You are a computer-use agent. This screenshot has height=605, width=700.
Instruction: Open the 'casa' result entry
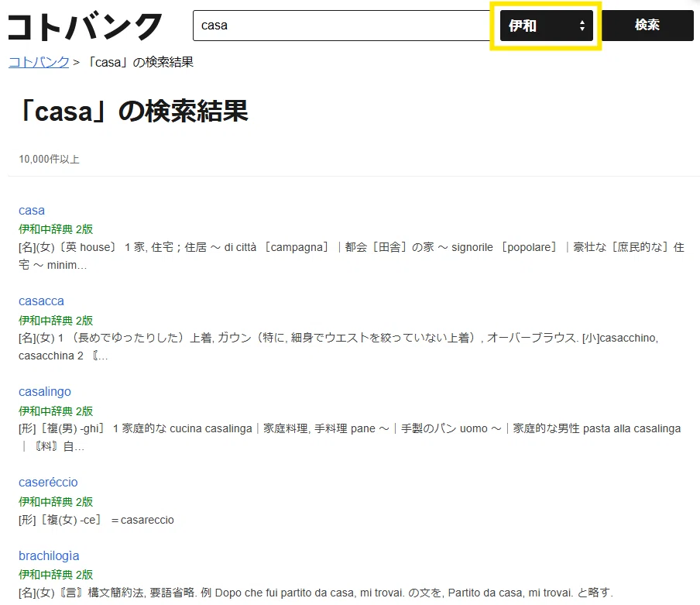(x=32, y=210)
